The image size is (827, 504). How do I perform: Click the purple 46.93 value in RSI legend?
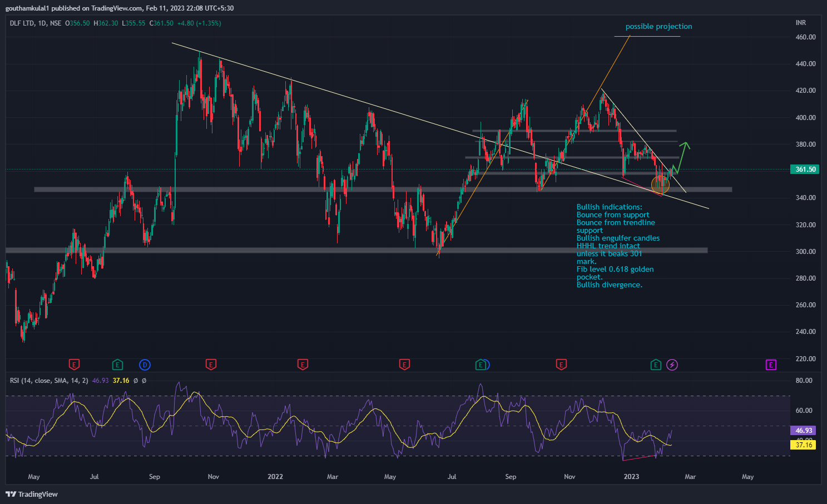[x=100, y=381]
